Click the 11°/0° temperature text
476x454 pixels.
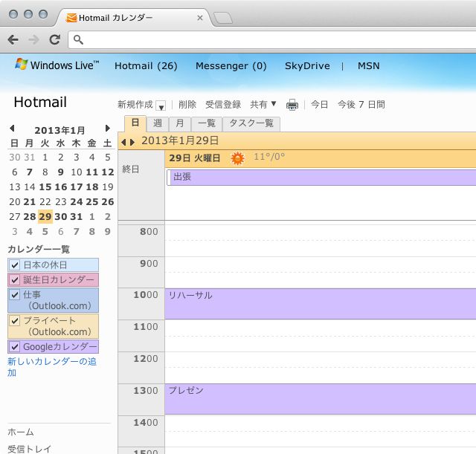269,157
